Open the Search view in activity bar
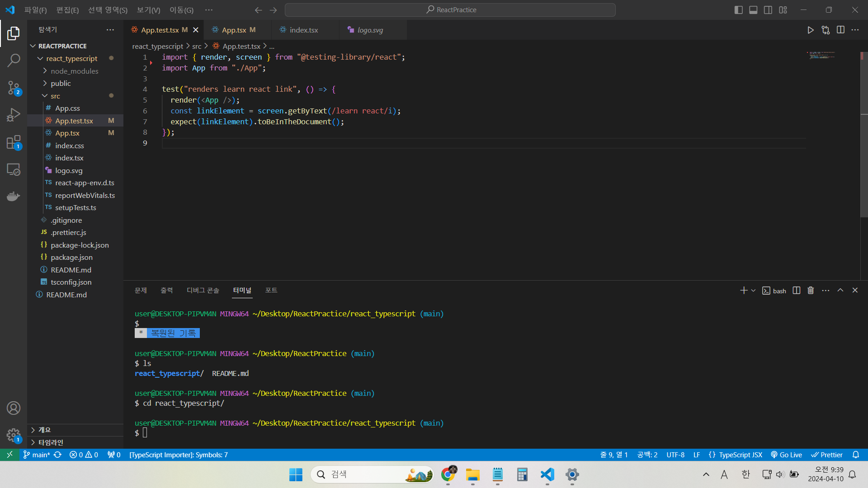Screen dimensions: 868x488 14,60
